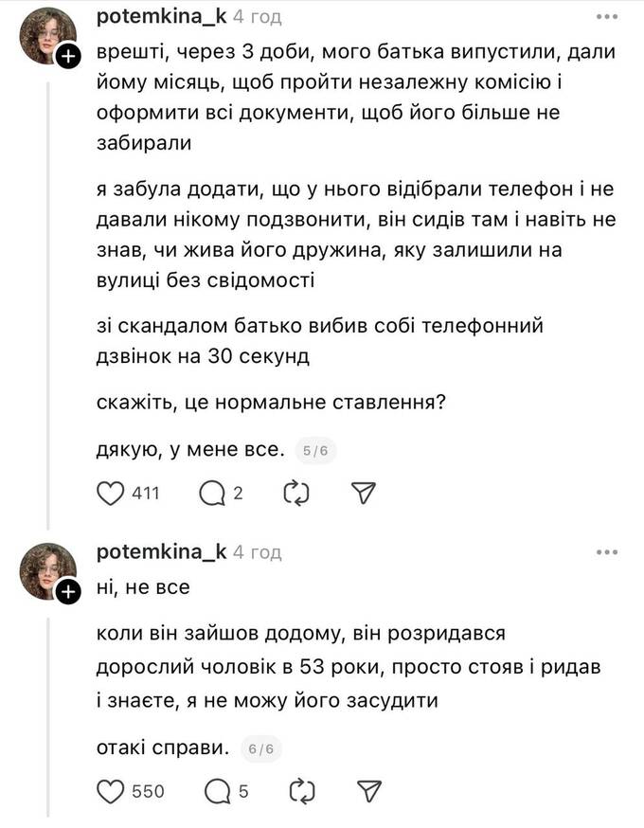This screenshot has width=644, height=828.
Task: Click the second post's profile avatar
Action: pos(45,570)
